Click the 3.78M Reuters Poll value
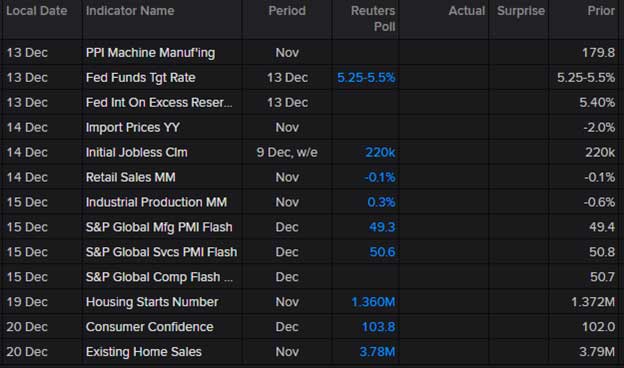 click(x=377, y=352)
